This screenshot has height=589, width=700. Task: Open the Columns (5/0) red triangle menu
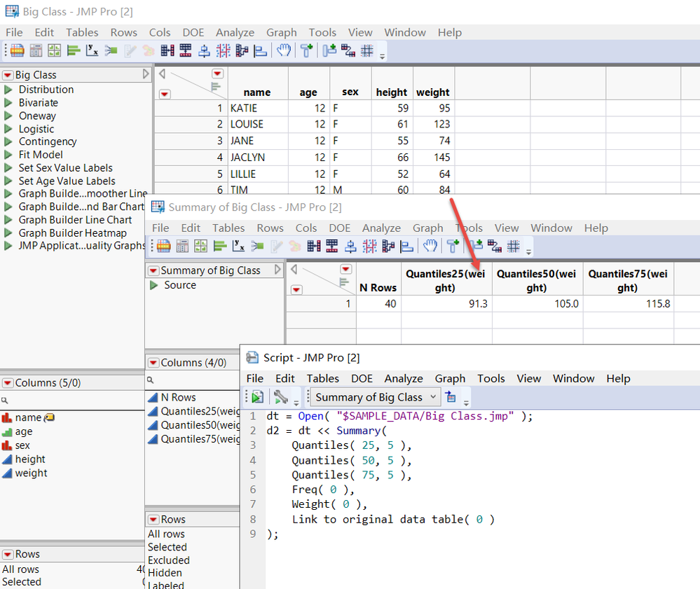click(x=8, y=383)
